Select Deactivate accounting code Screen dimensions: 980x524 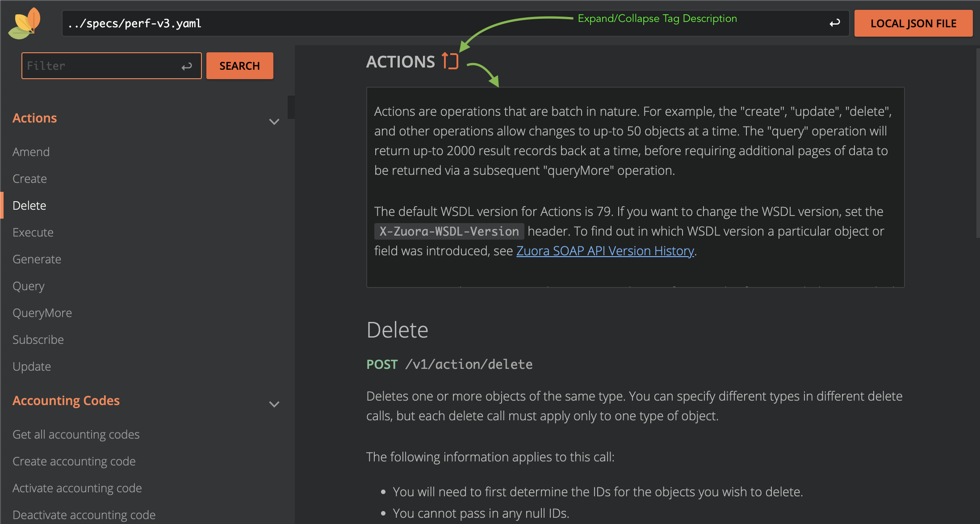pyautogui.click(x=84, y=515)
